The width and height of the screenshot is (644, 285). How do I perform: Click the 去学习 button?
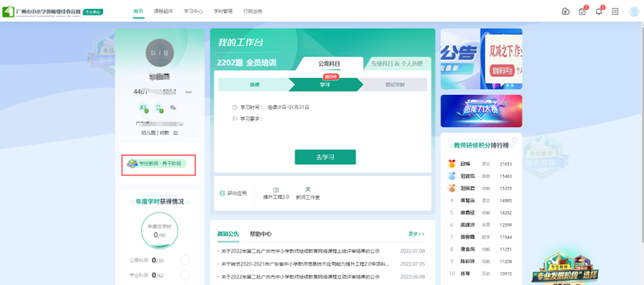pos(325,157)
